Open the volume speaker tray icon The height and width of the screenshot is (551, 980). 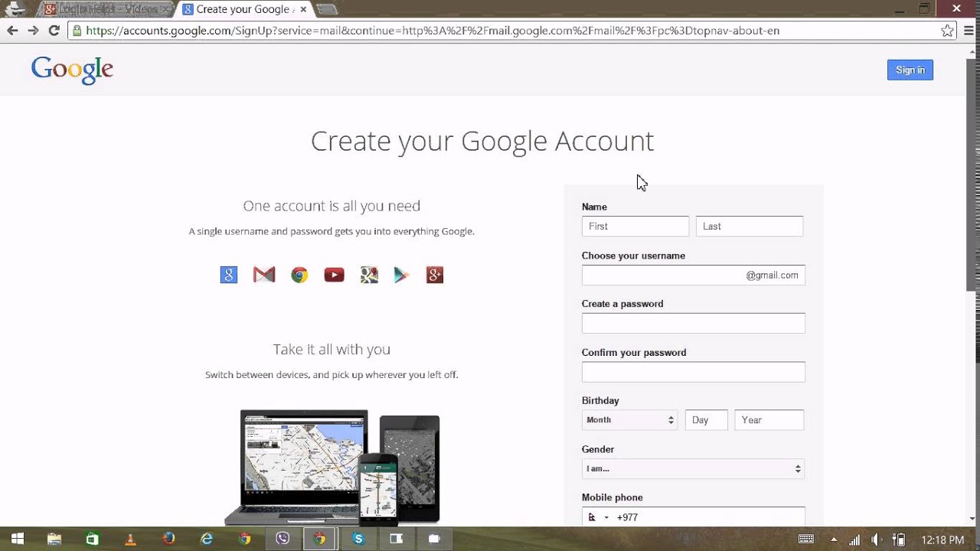pos(877,540)
